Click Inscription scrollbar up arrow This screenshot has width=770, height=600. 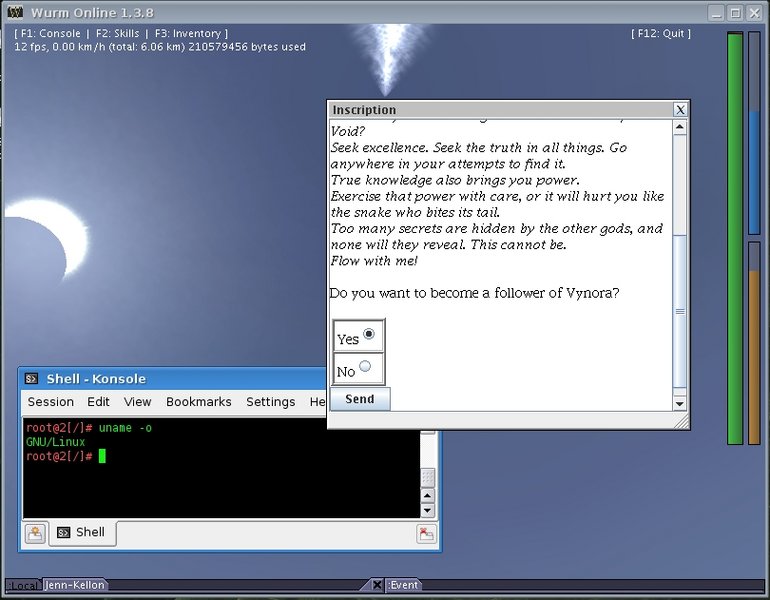(680, 128)
